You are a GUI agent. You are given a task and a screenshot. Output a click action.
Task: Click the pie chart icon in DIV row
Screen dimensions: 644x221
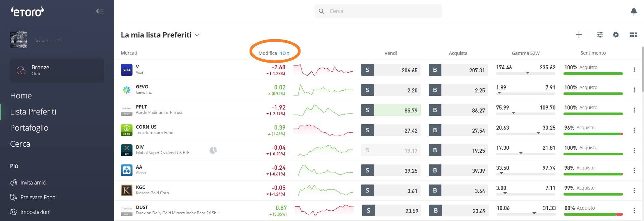pos(213,150)
